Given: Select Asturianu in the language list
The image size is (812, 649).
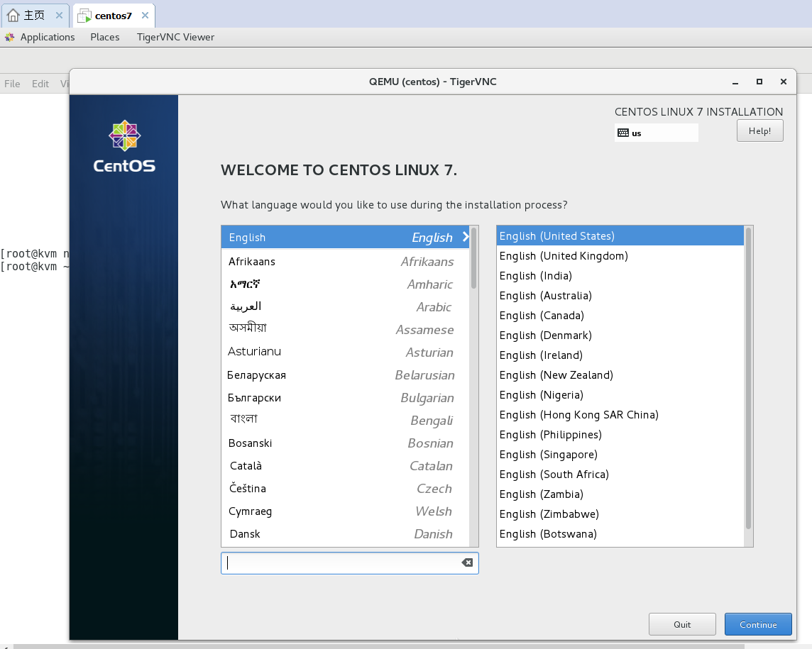Looking at the screenshot, I should [x=346, y=353].
